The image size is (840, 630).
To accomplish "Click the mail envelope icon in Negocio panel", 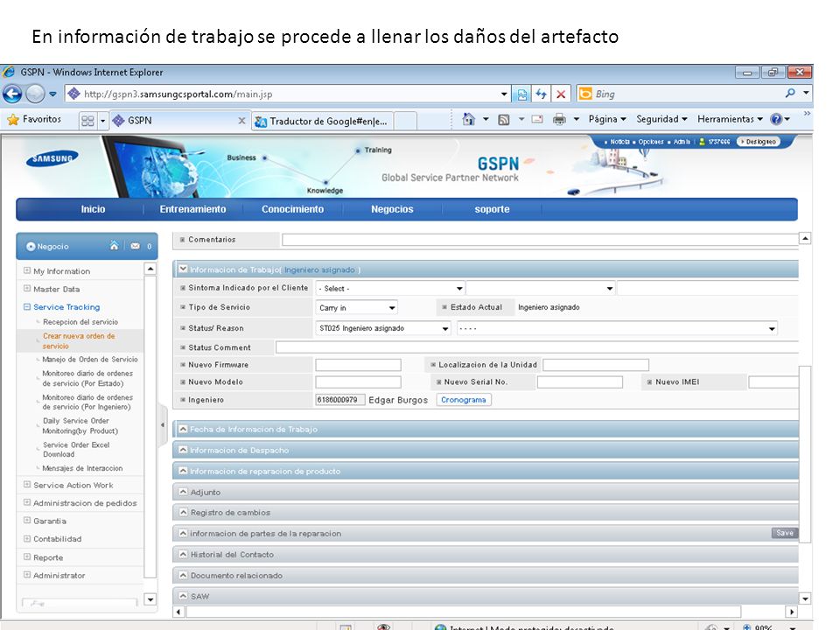I will pyautogui.click(x=135, y=247).
